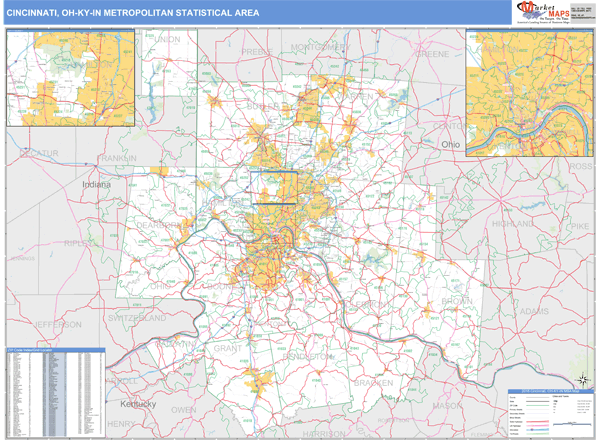Click the ZIP code index table
The height and width of the screenshot is (441, 600).
click(54, 390)
